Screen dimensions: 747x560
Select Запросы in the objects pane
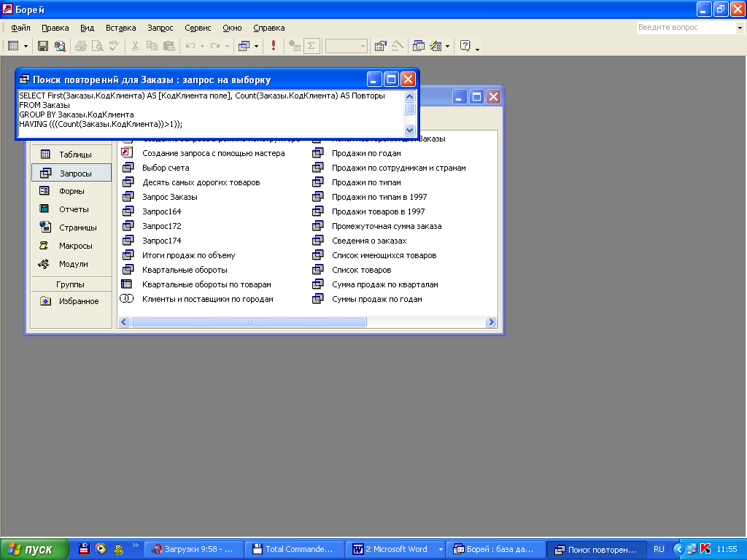click(x=71, y=173)
